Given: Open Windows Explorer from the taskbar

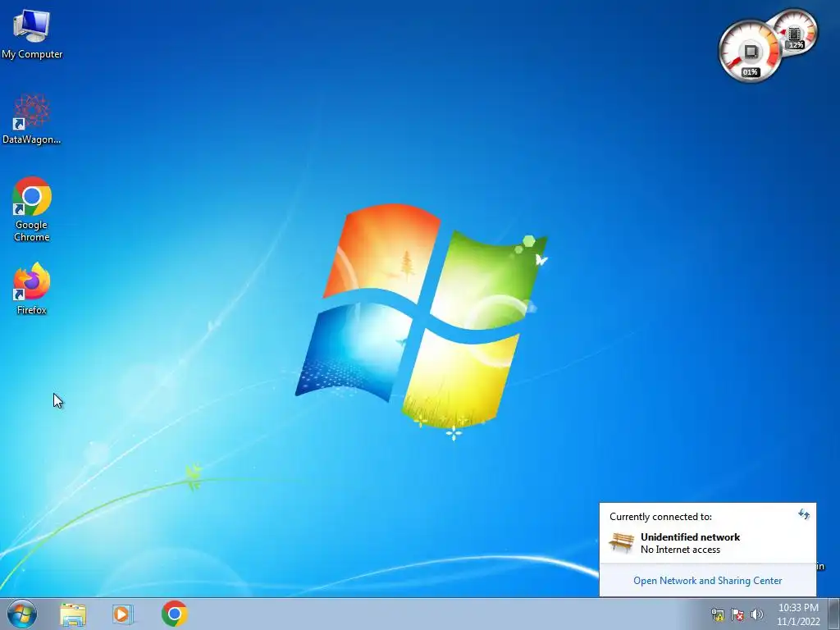Looking at the screenshot, I should tap(73, 614).
